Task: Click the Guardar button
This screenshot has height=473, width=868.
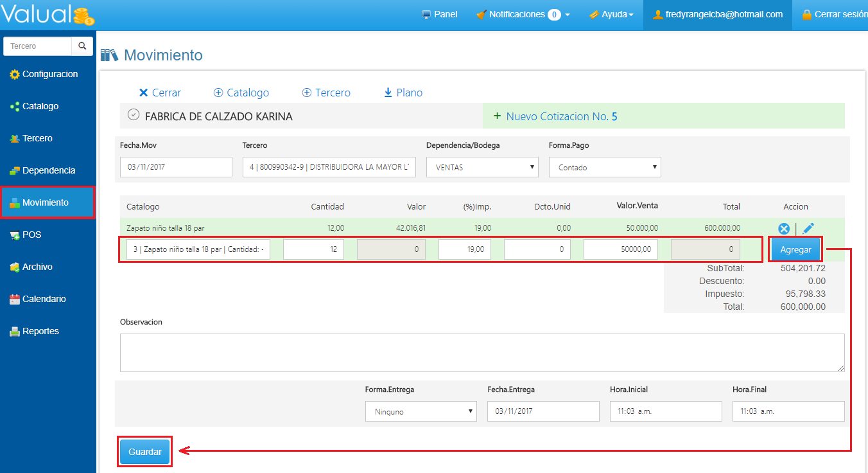Action: point(145,452)
